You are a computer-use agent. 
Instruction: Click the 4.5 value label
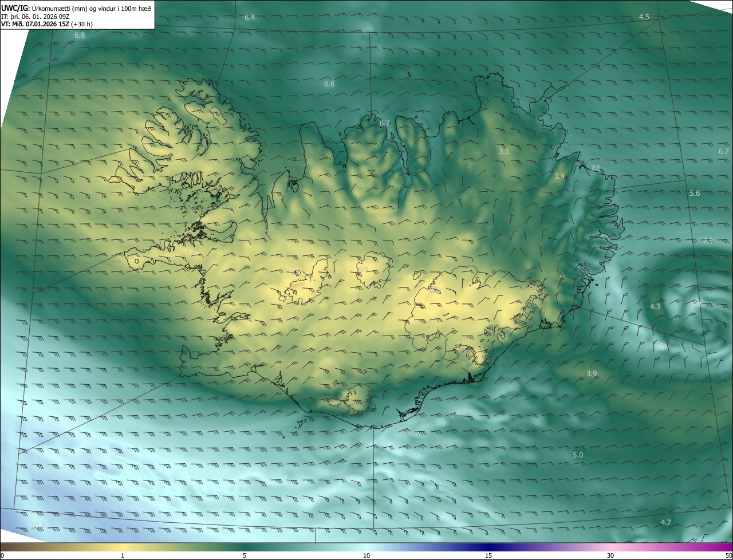(x=644, y=17)
